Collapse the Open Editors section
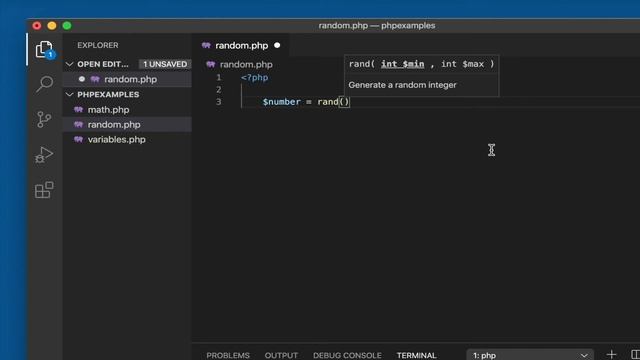The image size is (640, 360). 70,64
